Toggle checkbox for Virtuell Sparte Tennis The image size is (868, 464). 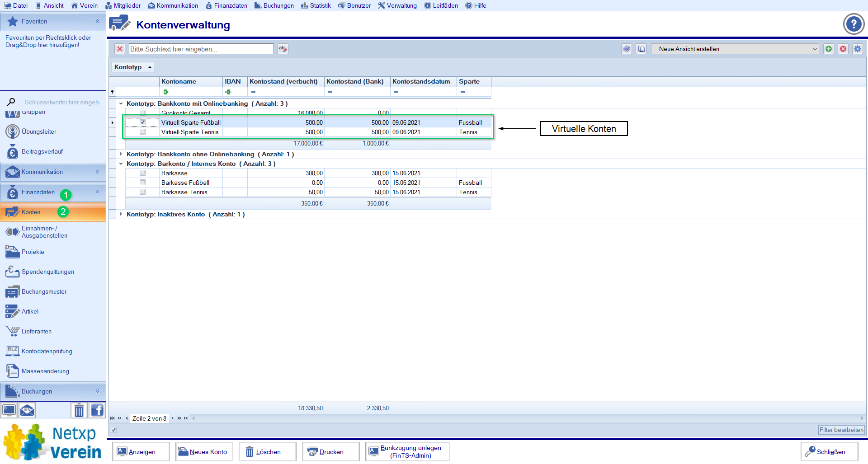coord(143,132)
